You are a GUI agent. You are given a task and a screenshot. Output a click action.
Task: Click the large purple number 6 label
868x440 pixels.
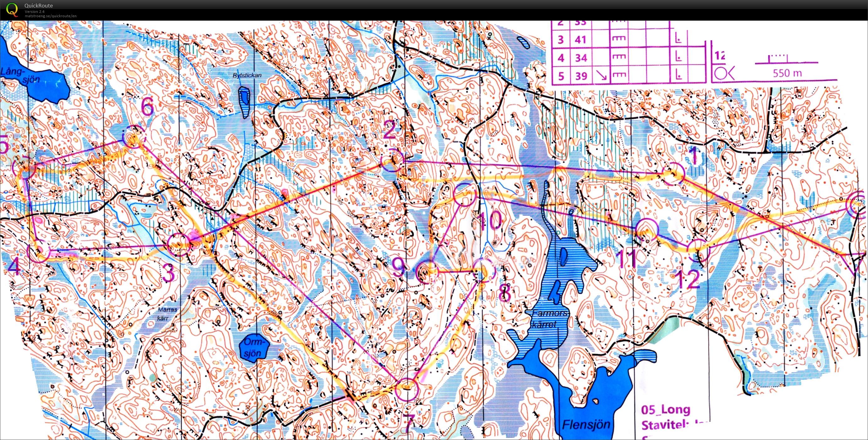(x=147, y=107)
